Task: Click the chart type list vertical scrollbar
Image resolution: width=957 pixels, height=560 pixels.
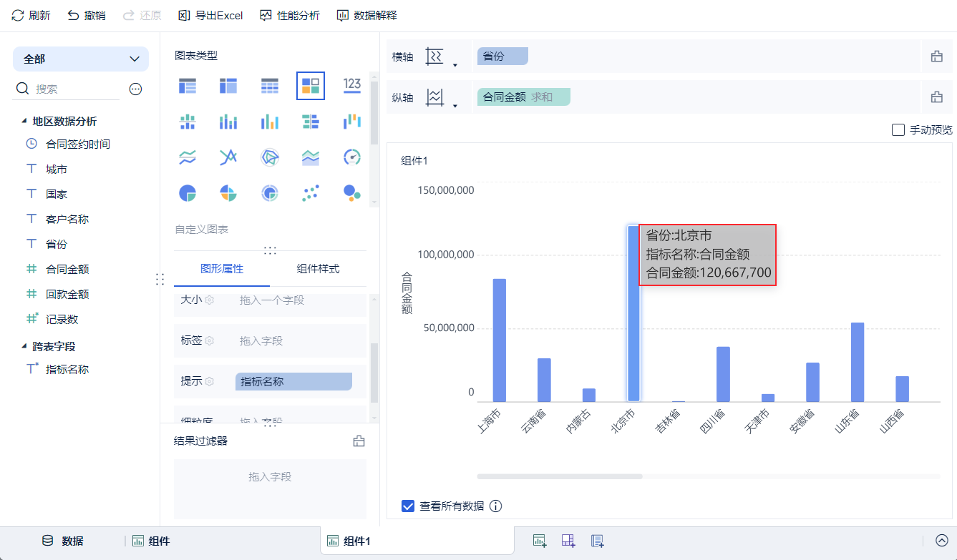Action: pyautogui.click(x=374, y=112)
